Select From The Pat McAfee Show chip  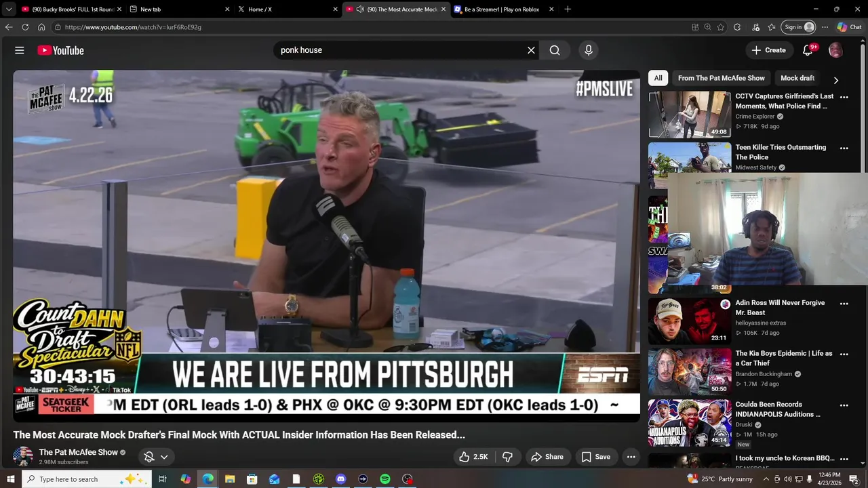coord(721,78)
